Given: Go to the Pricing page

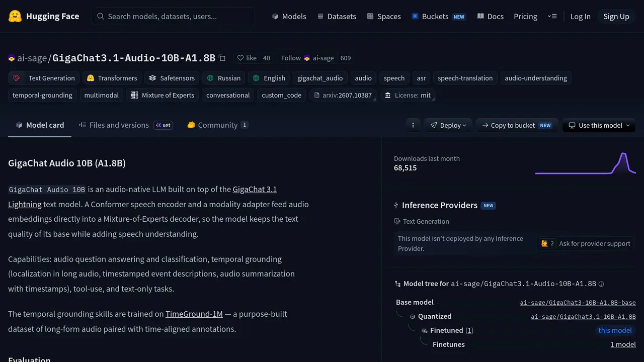Looking at the screenshot, I should point(525,16).
